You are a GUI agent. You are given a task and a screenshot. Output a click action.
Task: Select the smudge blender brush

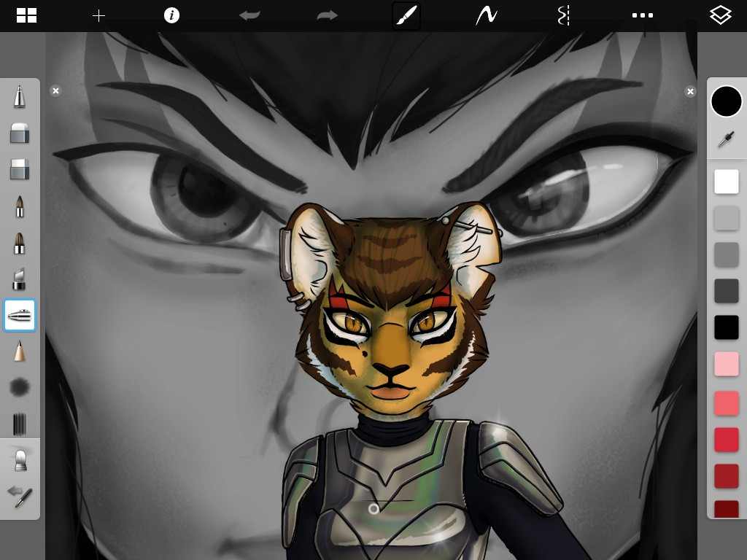(x=20, y=461)
